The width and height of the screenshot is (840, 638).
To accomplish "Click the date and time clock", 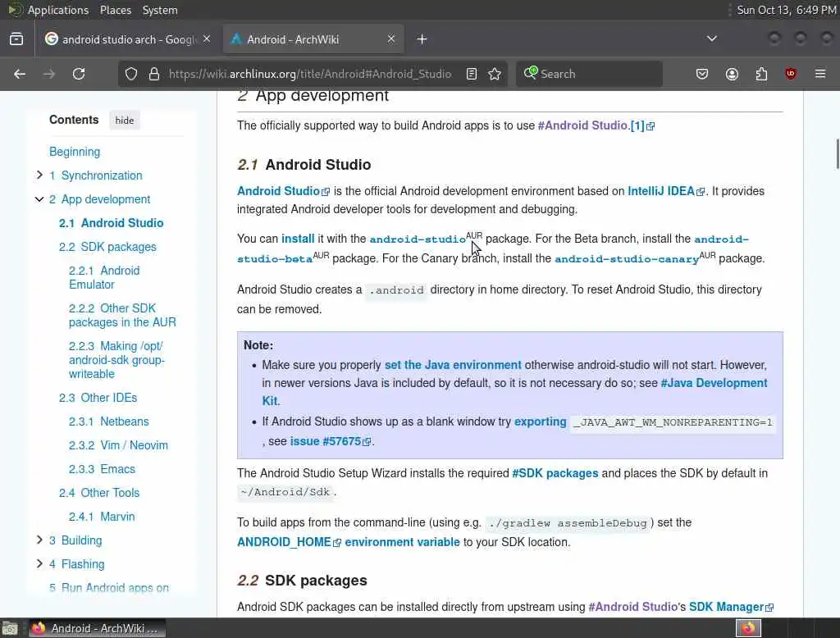I will pyautogui.click(x=787, y=10).
